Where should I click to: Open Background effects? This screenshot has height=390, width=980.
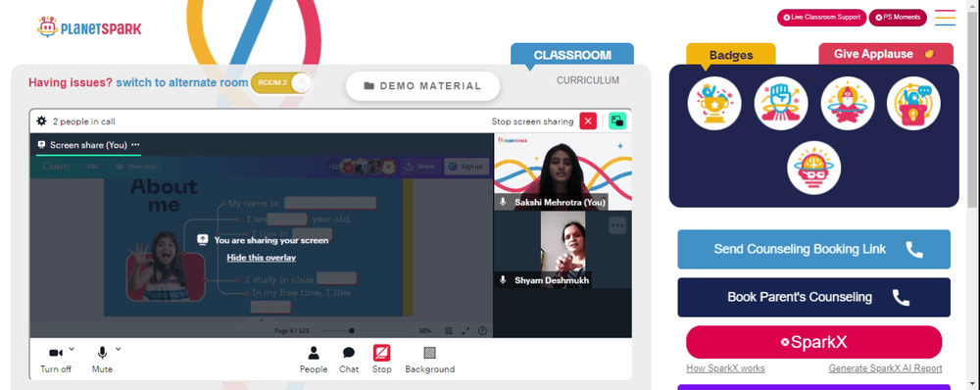(430, 360)
